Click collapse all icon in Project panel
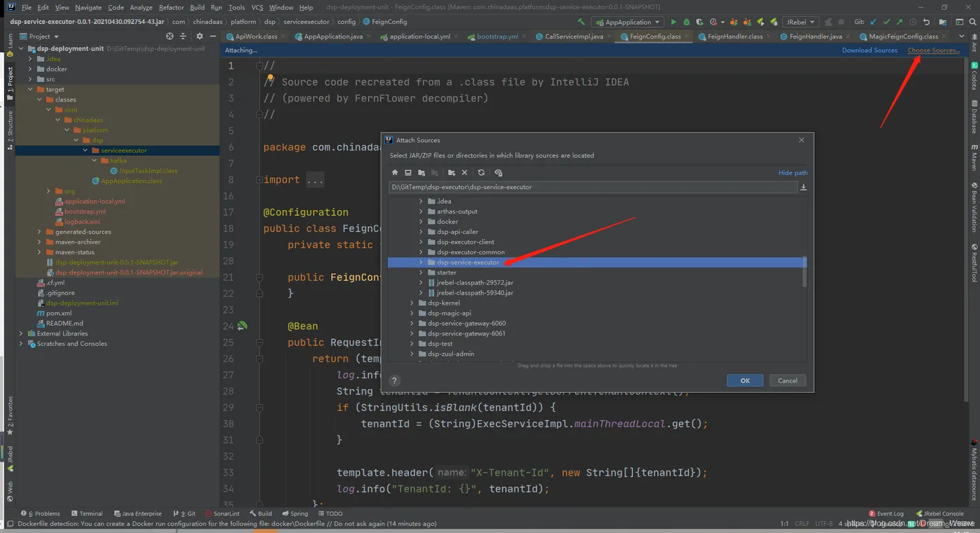This screenshot has height=533, width=980. coord(183,36)
